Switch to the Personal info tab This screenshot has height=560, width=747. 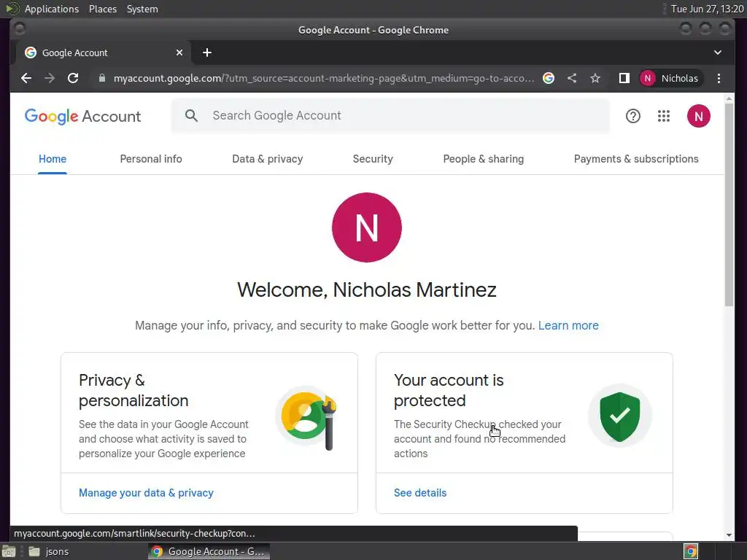[x=151, y=159]
